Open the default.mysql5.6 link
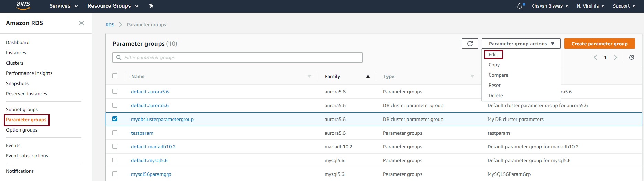 click(x=149, y=160)
